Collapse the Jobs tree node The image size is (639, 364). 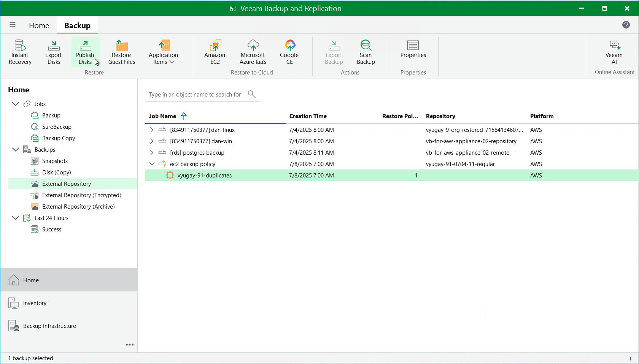click(x=16, y=104)
